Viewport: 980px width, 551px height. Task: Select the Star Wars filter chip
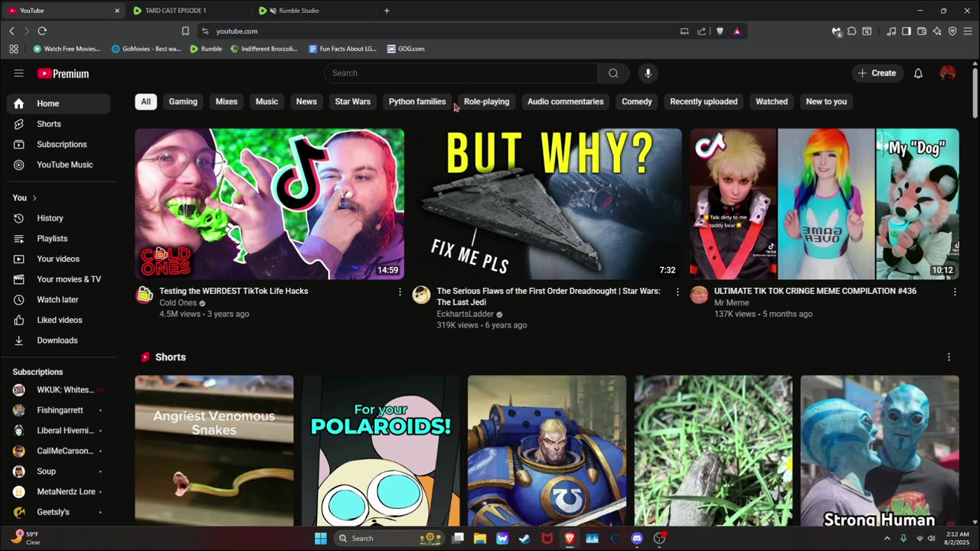click(353, 102)
